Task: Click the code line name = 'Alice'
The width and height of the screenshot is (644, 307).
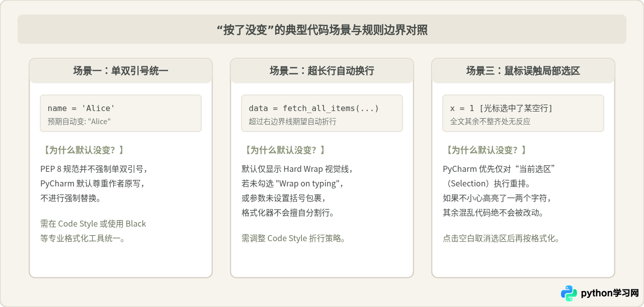Action: [x=82, y=109]
